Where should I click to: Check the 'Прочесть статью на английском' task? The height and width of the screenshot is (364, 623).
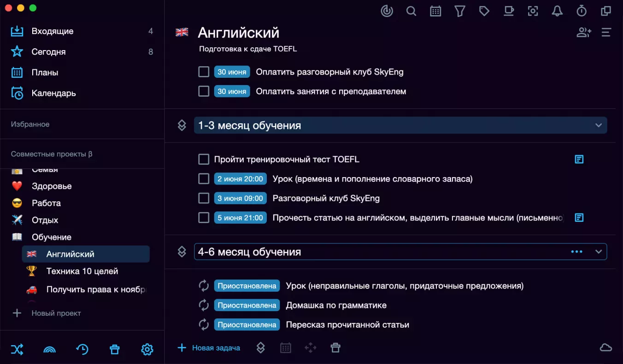(204, 218)
